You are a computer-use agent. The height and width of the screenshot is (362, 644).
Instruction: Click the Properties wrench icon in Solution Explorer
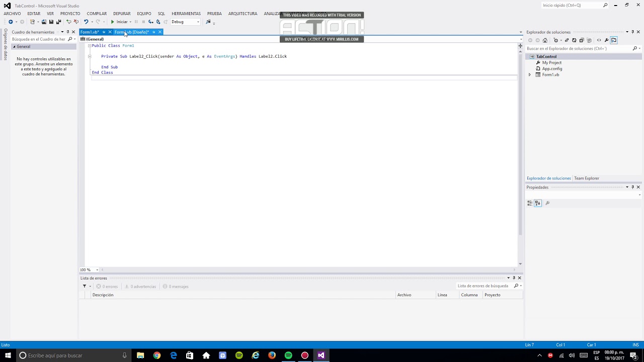pos(606,40)
